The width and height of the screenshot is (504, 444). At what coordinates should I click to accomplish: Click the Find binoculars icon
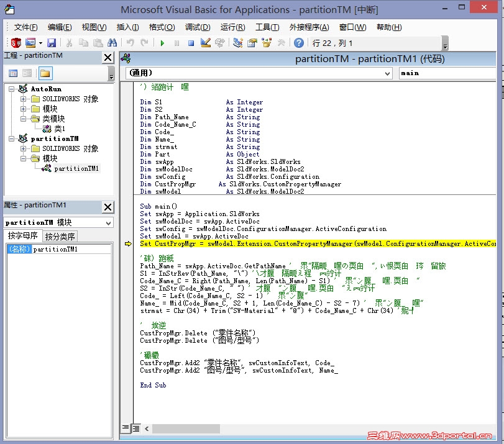pos(112,43)
